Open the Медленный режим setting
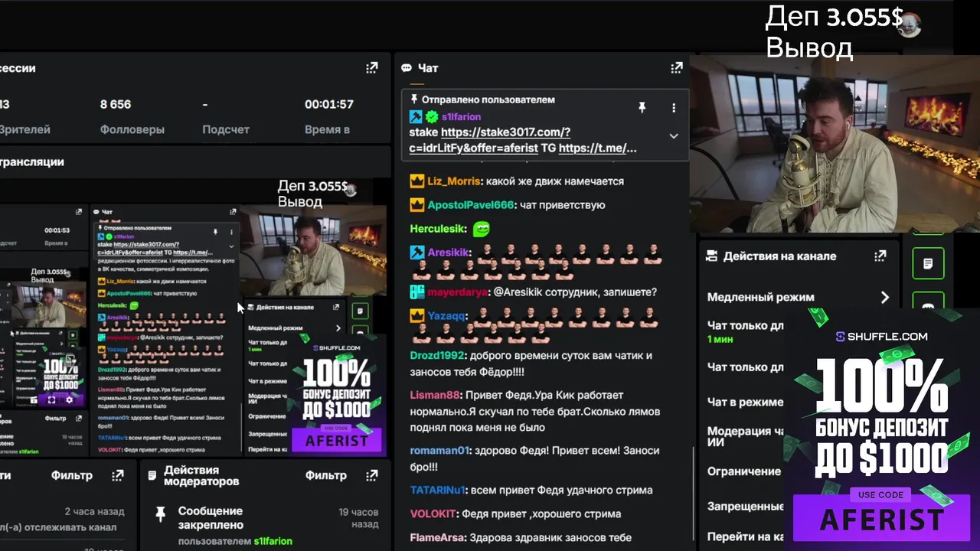 (x=799, y=297)
